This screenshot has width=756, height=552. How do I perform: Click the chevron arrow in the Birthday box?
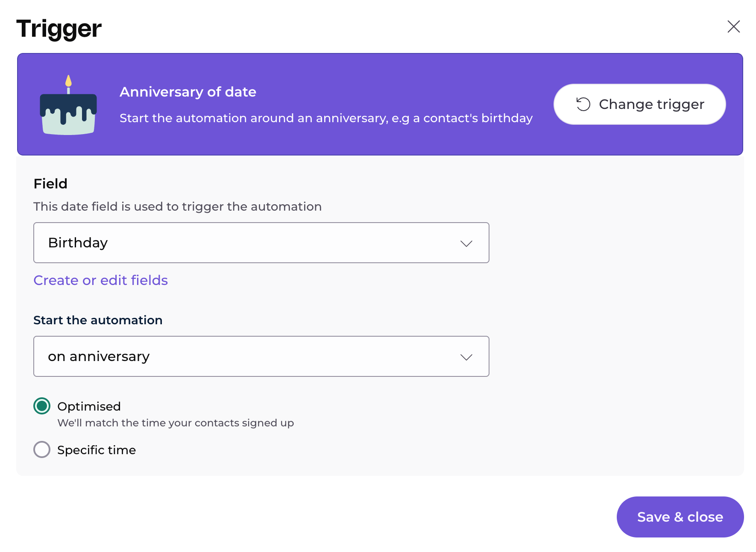[466, 244]
